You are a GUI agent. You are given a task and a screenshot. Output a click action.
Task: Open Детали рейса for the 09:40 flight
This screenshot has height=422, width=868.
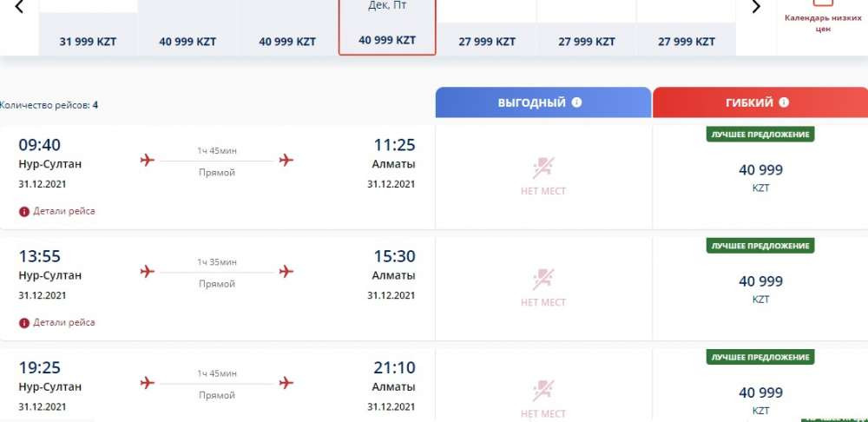click(x=63, y=211)
